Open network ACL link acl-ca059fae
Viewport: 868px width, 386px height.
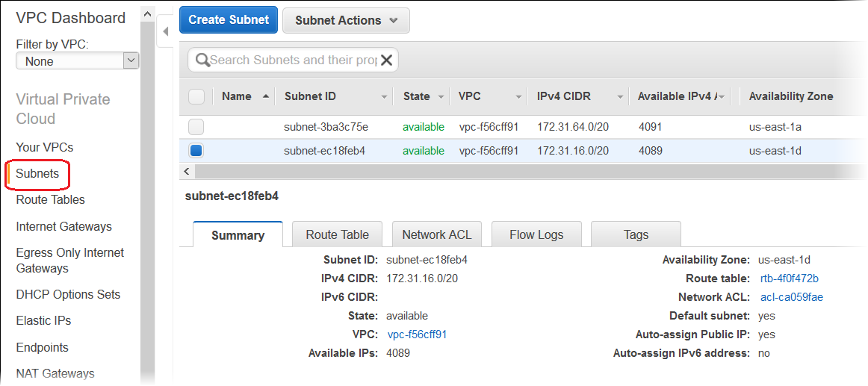tap(791, 297)
